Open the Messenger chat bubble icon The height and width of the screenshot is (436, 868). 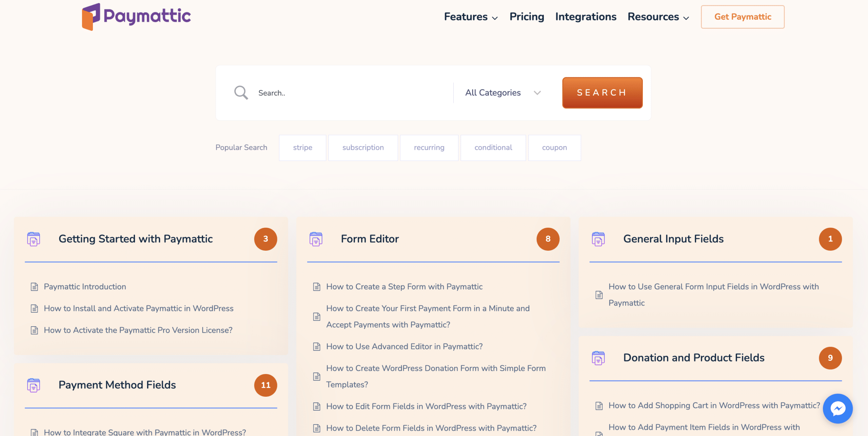pos(837,409)
